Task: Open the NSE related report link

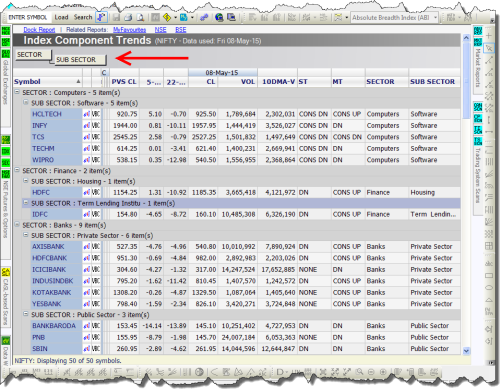Action: [160, 30]
